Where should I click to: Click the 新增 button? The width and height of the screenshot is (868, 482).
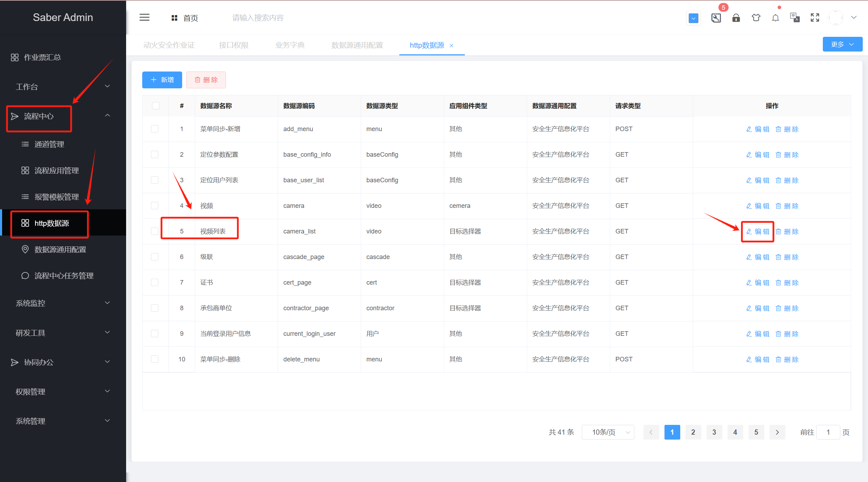162,80
